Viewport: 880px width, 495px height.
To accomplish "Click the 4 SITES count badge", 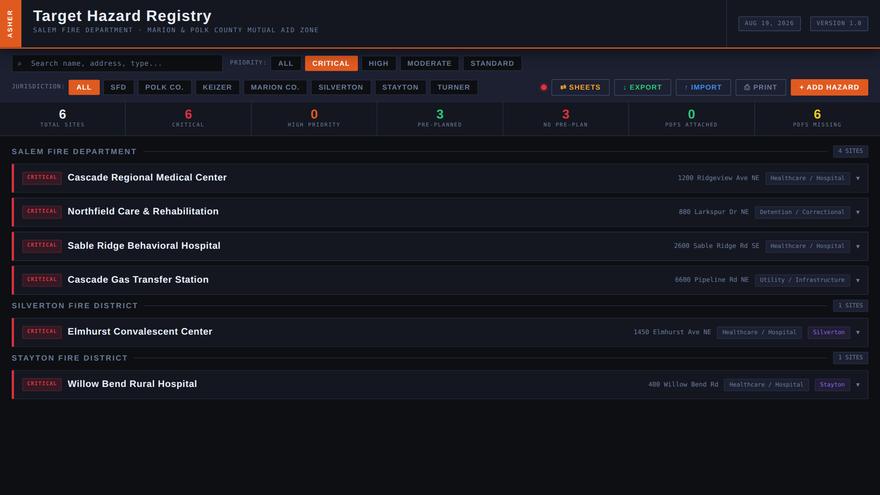I will (850, 151).
